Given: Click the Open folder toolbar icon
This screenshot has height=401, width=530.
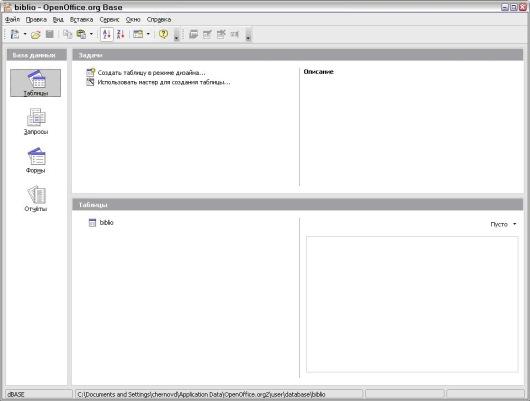Looking at the screenshot, I should pos(36,34).
